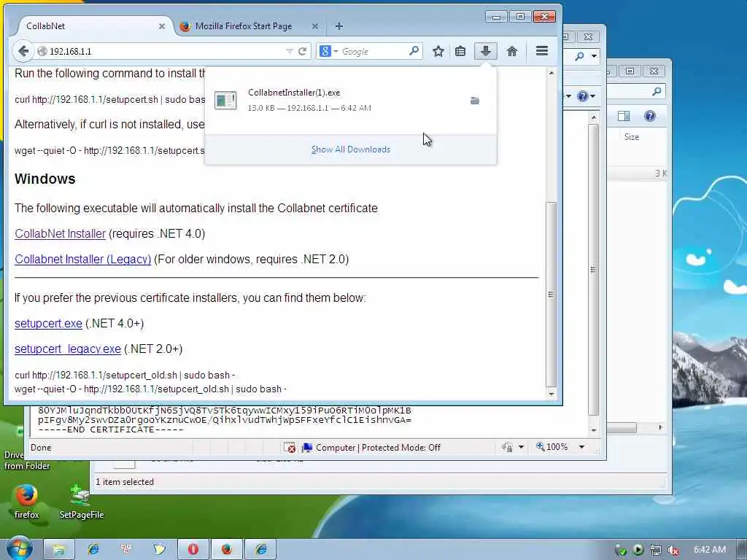This screenshot has width=747, height=560.
Task: Close the CollabNet tab
Action: coord(162,26)
